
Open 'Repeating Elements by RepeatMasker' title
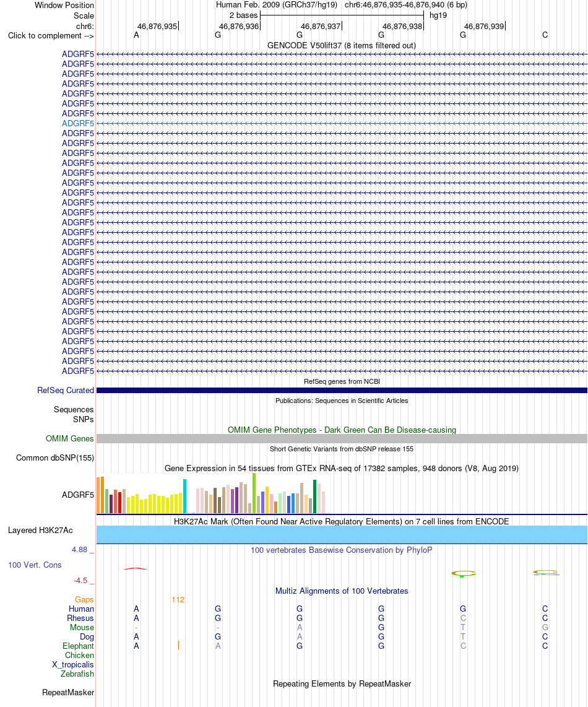click(342, 684)
